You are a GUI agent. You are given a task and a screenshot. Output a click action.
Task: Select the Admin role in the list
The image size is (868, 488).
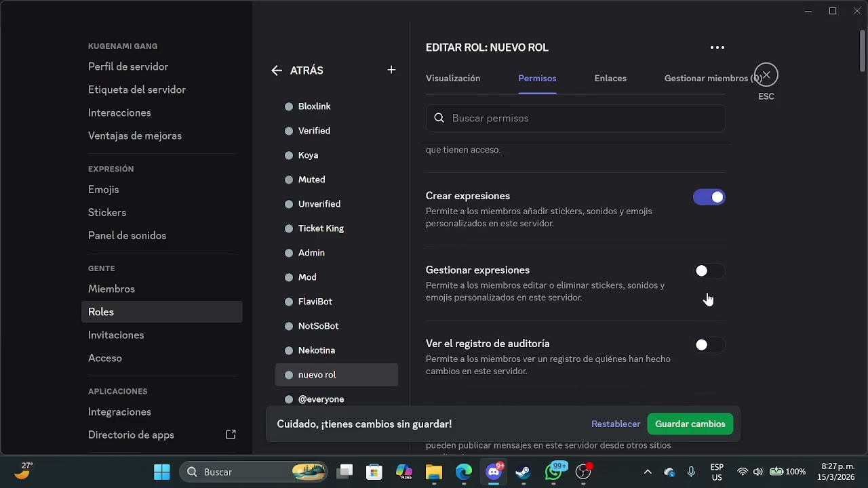pyautogui.click(x=336, y=253)
